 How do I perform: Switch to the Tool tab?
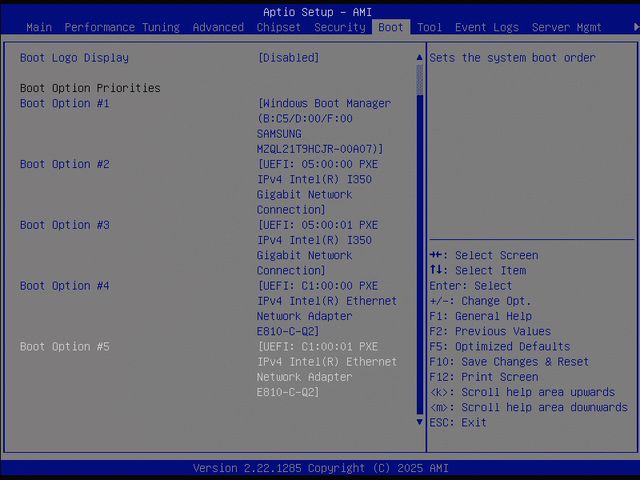[x=429, y=27]
